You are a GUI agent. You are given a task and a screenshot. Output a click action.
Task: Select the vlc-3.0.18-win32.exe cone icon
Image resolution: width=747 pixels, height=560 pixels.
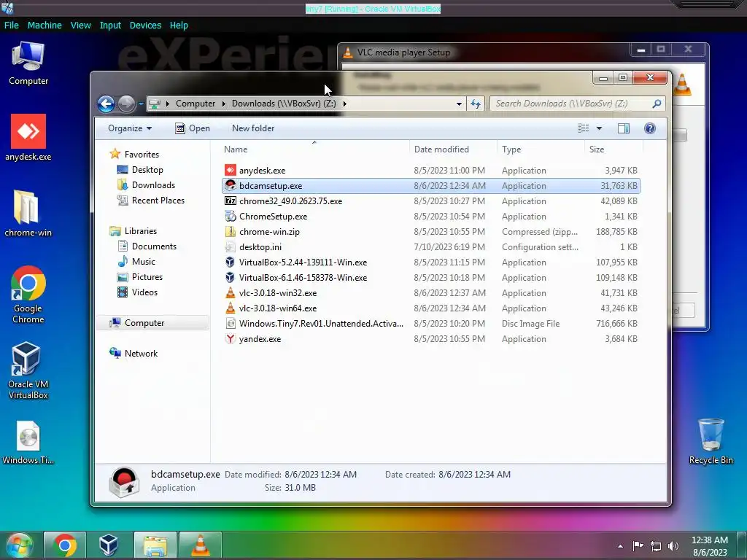[231, 293]
